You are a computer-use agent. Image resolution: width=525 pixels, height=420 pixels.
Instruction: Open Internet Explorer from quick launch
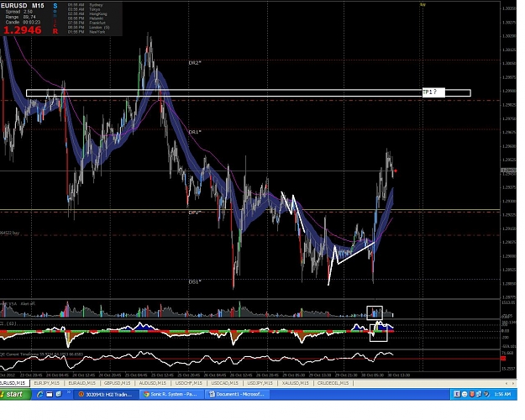click(39, 394)
